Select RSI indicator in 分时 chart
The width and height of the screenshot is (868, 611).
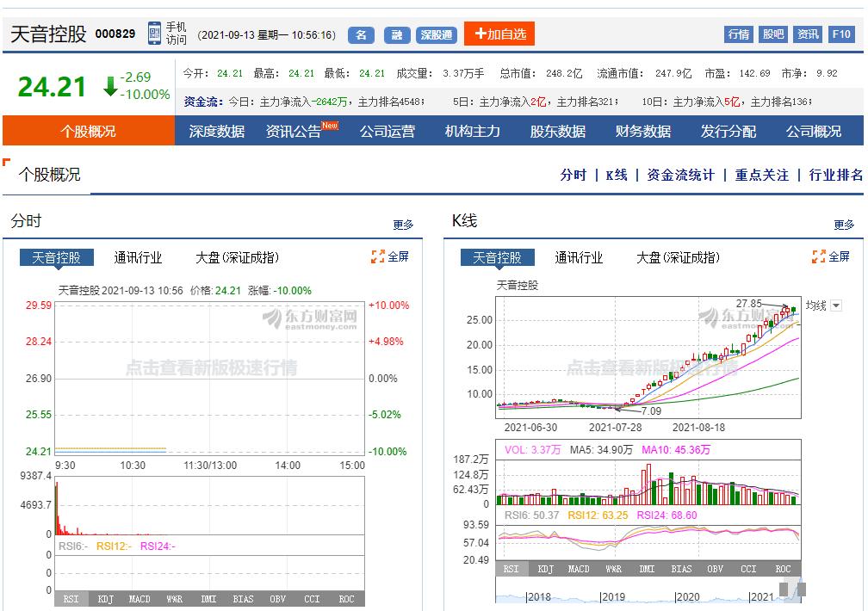[x=71, y=599]
